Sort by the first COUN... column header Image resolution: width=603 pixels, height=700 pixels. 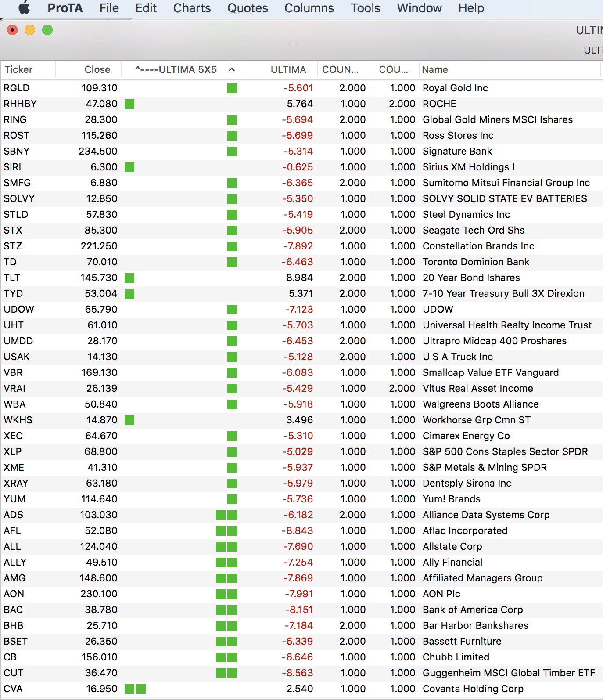coord(344,69)
